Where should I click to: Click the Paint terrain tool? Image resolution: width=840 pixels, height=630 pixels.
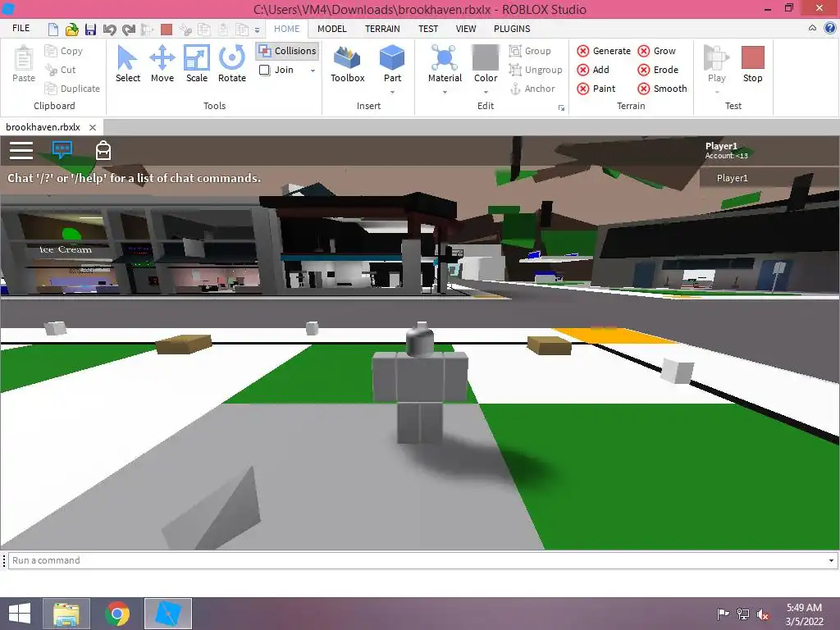tap(596, 89)
